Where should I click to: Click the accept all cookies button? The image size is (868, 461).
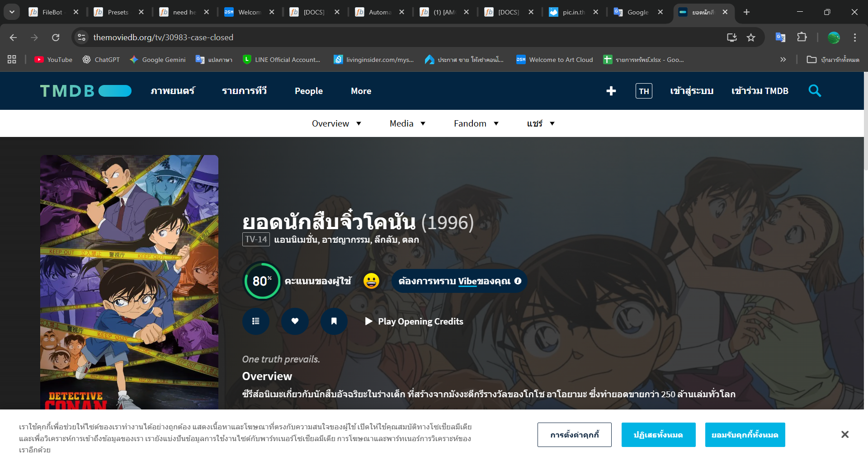[745, 435]
